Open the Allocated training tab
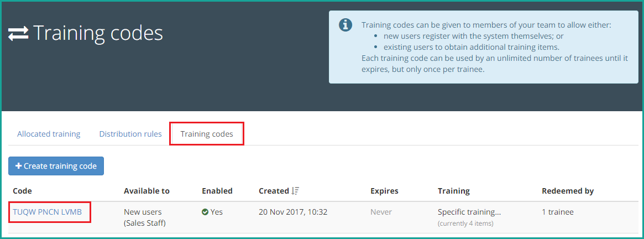 [x=49, y=134]
